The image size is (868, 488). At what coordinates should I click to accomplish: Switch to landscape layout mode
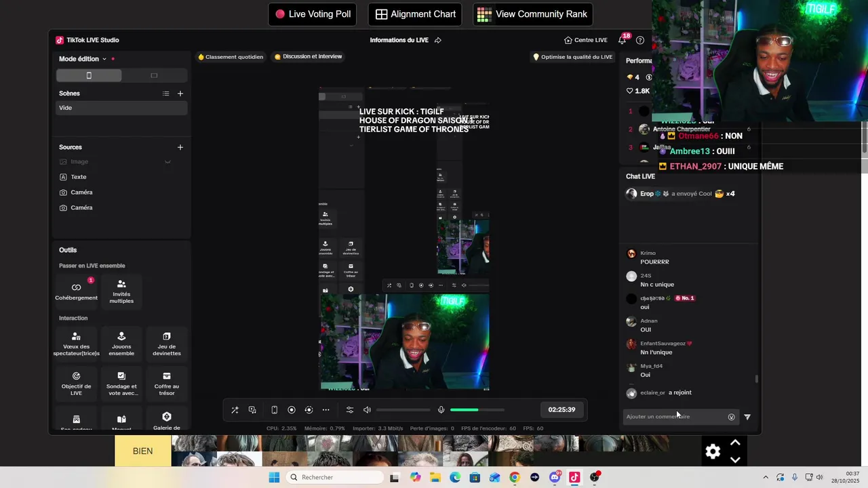pyautogui.click(x=154, y=75)
